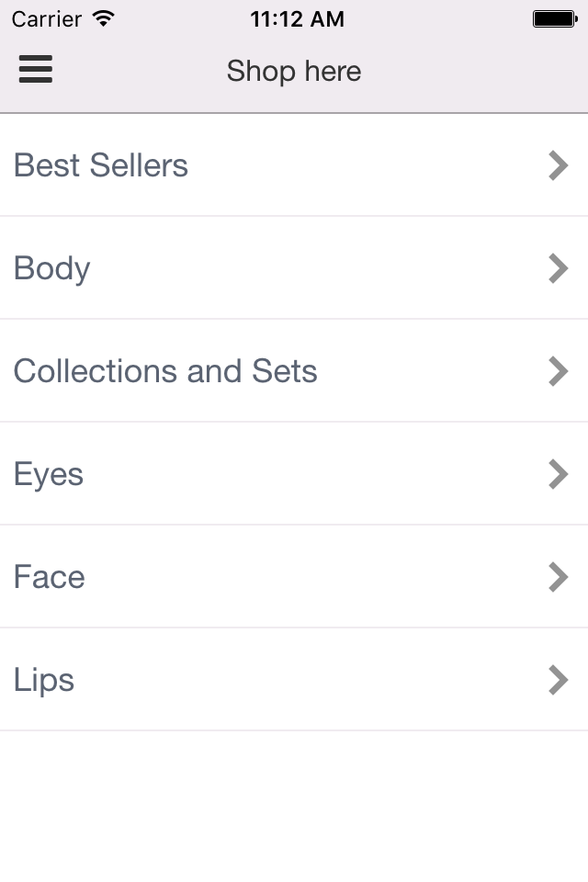Select the Best Sellers category label
The width and height of the screenshot is (588, 882).
(101, 164)
